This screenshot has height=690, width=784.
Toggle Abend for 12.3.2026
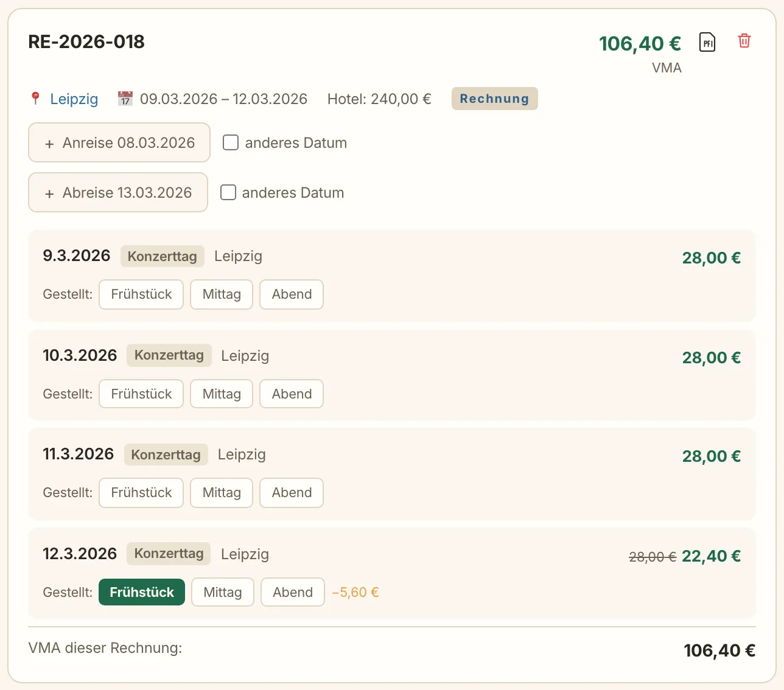coord(293,592)
